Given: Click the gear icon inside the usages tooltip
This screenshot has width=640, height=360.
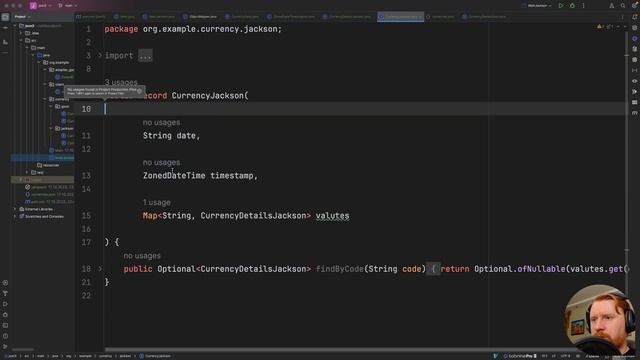Looking at the screenshot, I should coord(140,91).
